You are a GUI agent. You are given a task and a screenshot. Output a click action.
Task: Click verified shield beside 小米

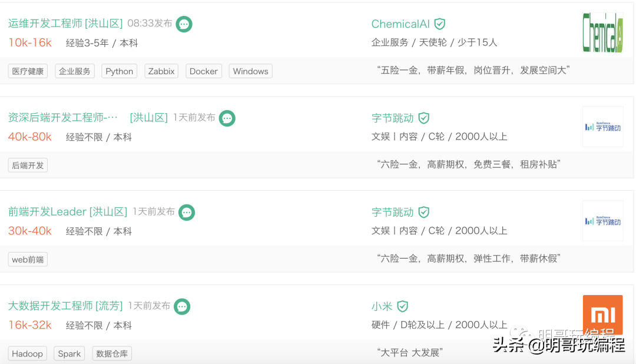click(x=402, y=306)
